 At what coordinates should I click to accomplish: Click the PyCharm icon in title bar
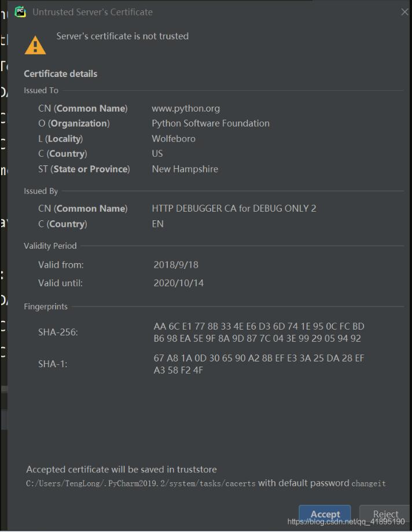tap(20, 12)
